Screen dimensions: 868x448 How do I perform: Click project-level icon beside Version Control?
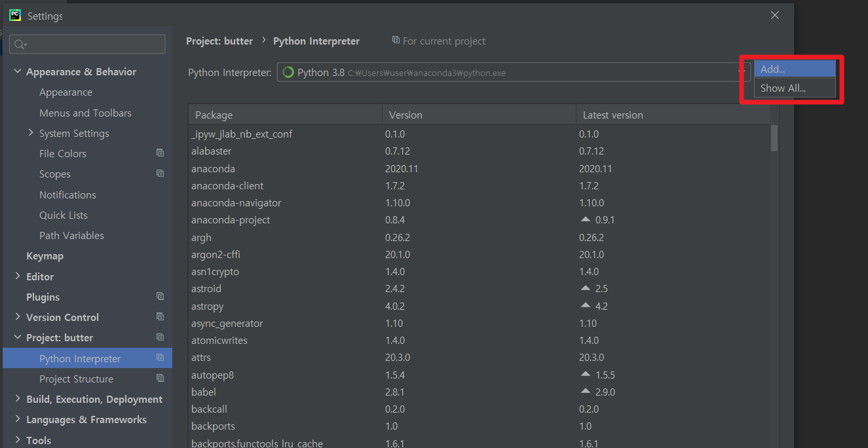click(x=160, y=317)
